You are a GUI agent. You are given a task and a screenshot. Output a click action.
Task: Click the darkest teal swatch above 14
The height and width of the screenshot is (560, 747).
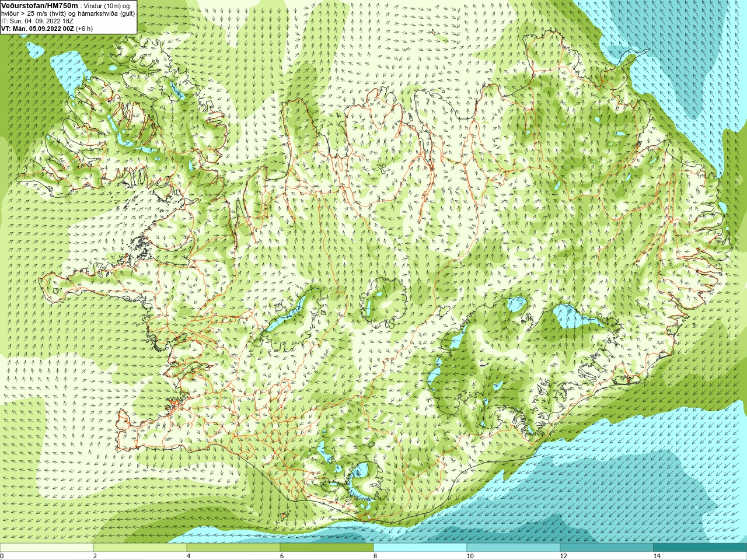coord(700,548)
